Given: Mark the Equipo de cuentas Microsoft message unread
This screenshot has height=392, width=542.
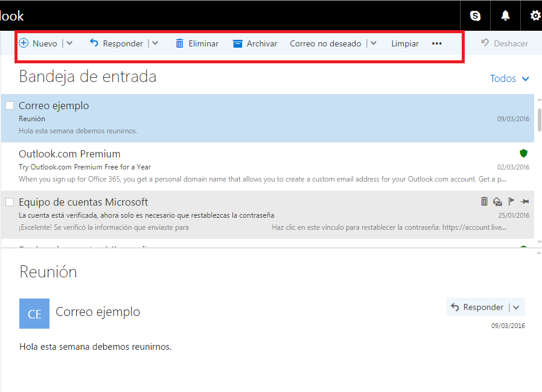Looking at the screenshot, I should [x=497, y=202].
